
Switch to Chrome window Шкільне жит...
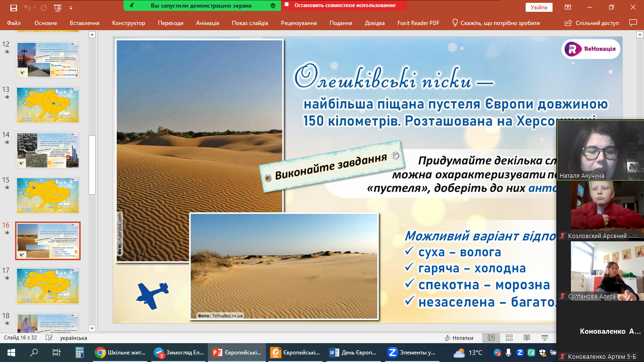tap(121, 353)
